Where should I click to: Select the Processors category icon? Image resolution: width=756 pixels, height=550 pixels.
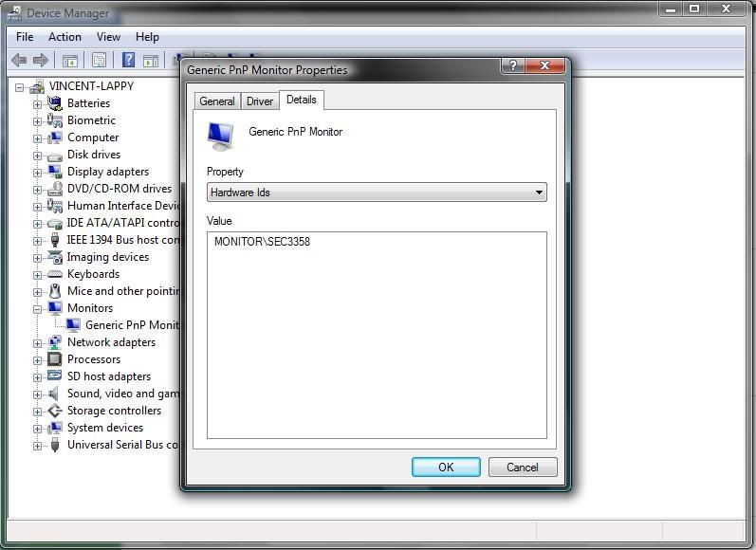tap(55, 359)
